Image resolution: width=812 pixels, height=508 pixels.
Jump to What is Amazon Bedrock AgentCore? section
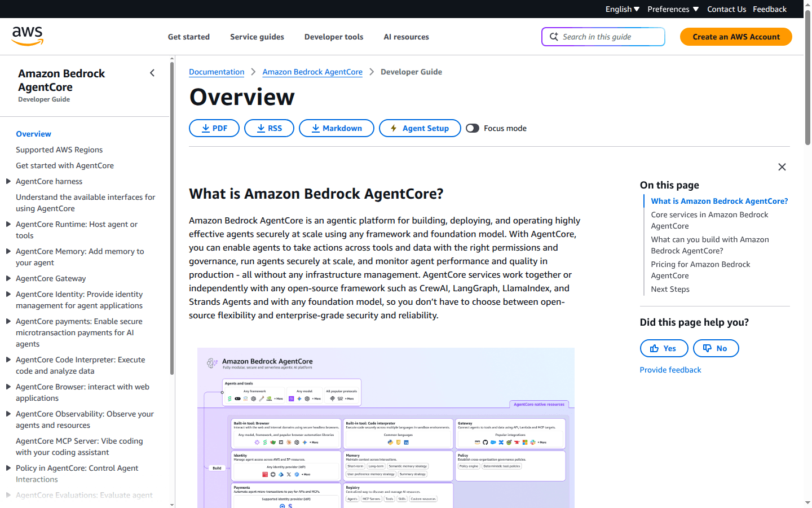coord(720,201)
